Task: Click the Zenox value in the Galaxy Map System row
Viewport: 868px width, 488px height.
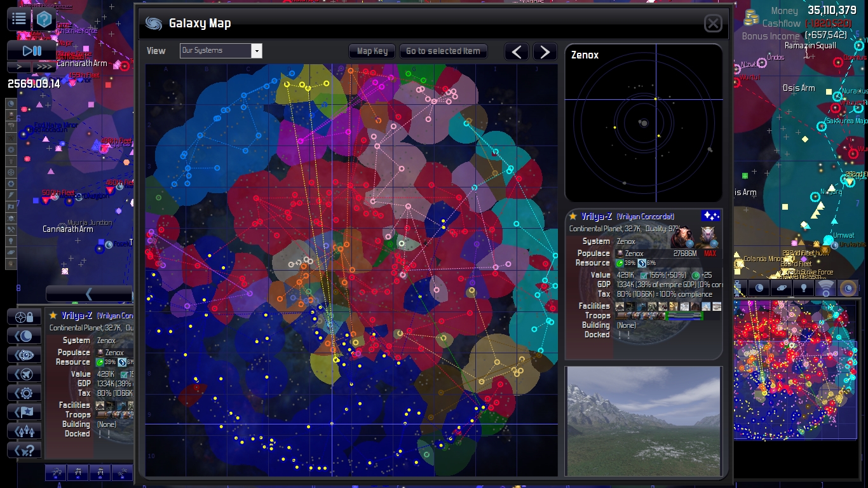Action: [626, 241]
